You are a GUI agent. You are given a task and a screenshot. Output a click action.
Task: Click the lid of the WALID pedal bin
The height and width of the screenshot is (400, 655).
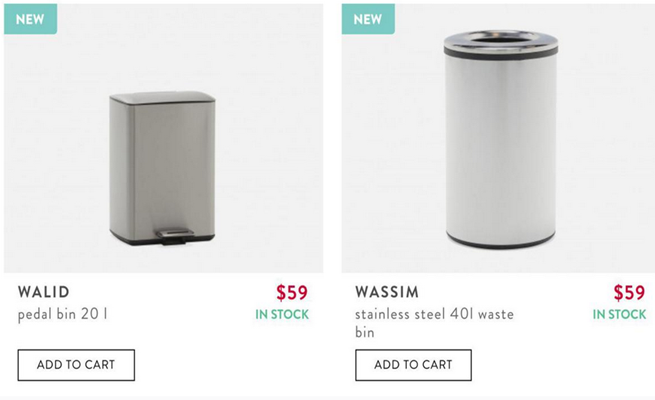(x=162, y=98)
